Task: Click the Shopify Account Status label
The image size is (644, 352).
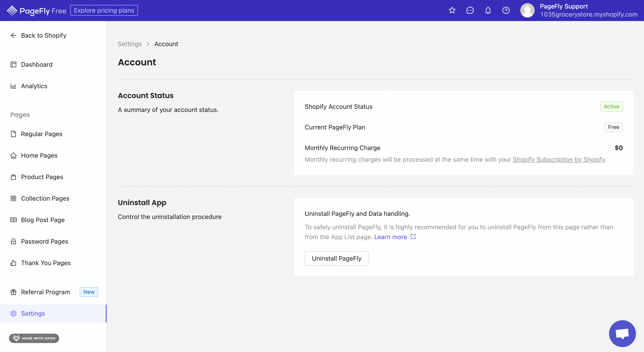Action: 339,107
